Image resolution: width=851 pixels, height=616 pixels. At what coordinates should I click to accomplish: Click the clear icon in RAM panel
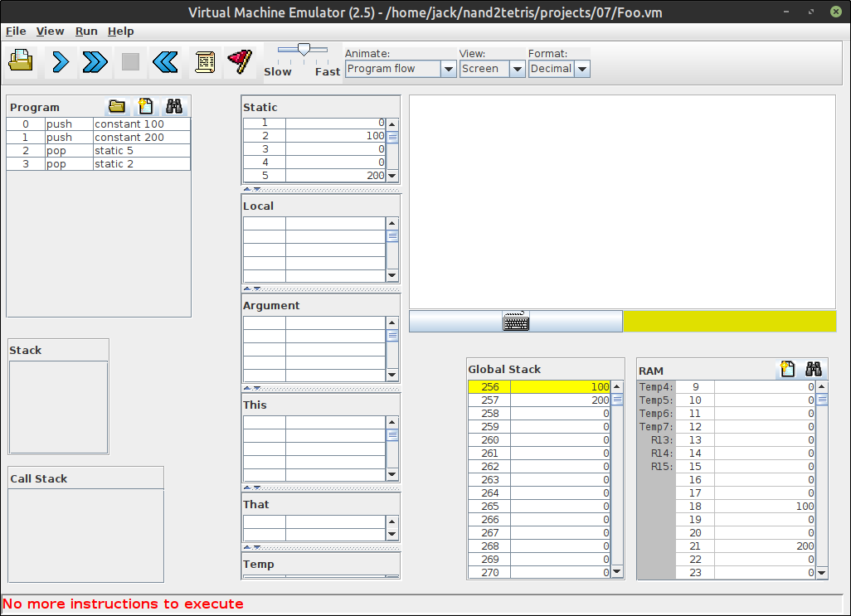point(788,369)
